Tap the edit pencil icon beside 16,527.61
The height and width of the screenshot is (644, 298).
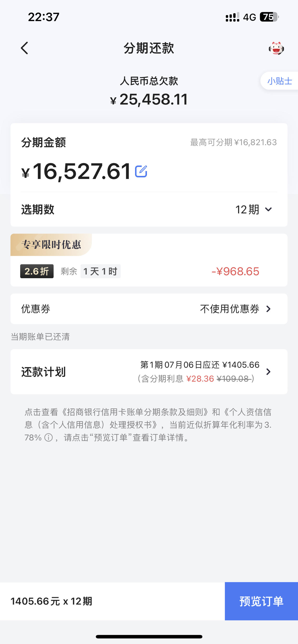(141, 172)
